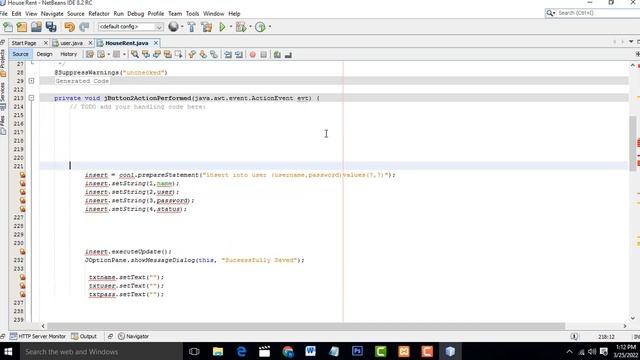Screen dimensions: 640x360
Task: Open the browser globe dropdown arrow
Action: pos(182,27)
